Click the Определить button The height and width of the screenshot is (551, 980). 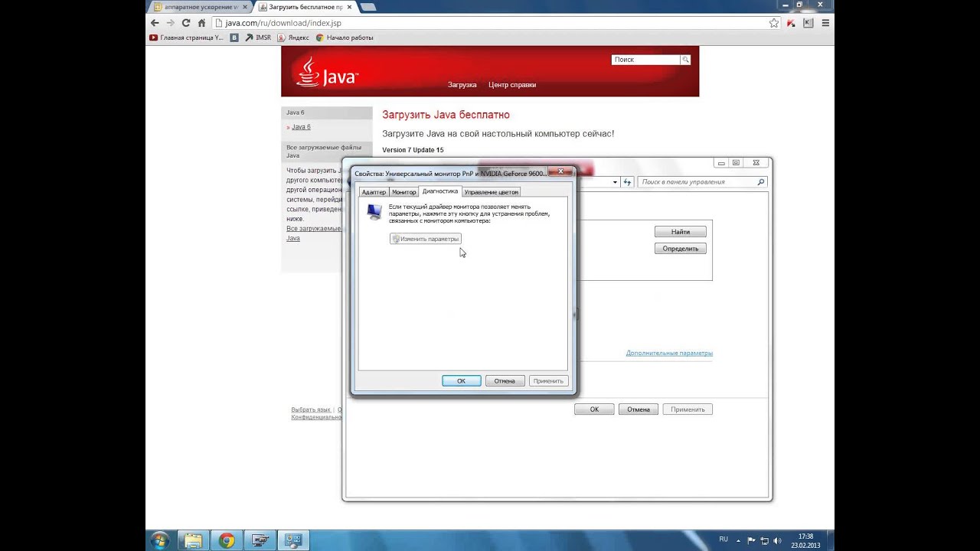[x=681, y=249]
